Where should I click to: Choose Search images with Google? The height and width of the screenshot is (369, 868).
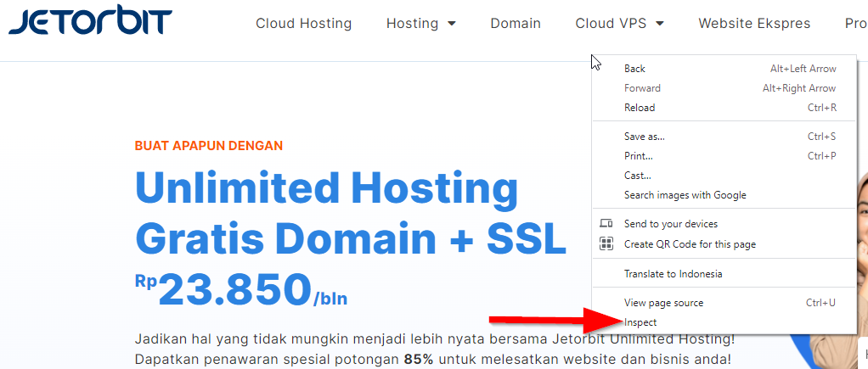(724, 195)
